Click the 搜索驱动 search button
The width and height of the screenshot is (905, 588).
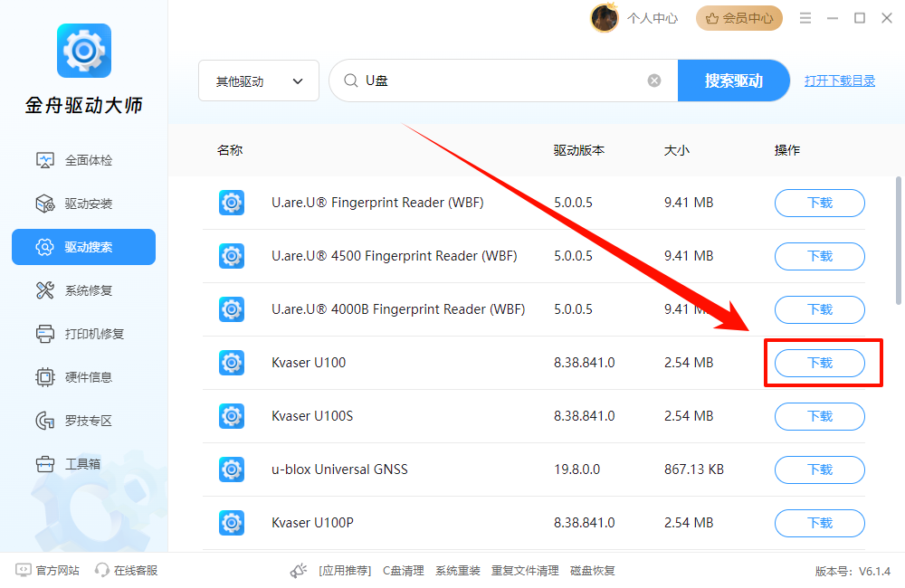tap(734, 81)
